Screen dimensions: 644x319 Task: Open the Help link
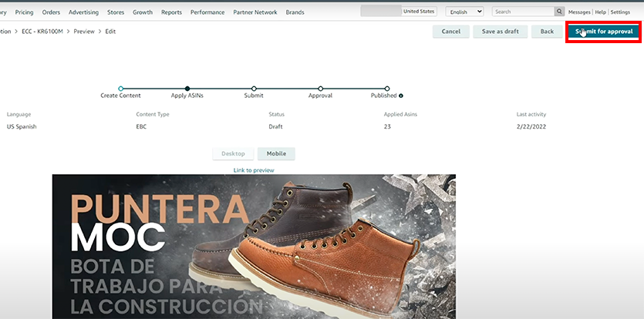601,12
